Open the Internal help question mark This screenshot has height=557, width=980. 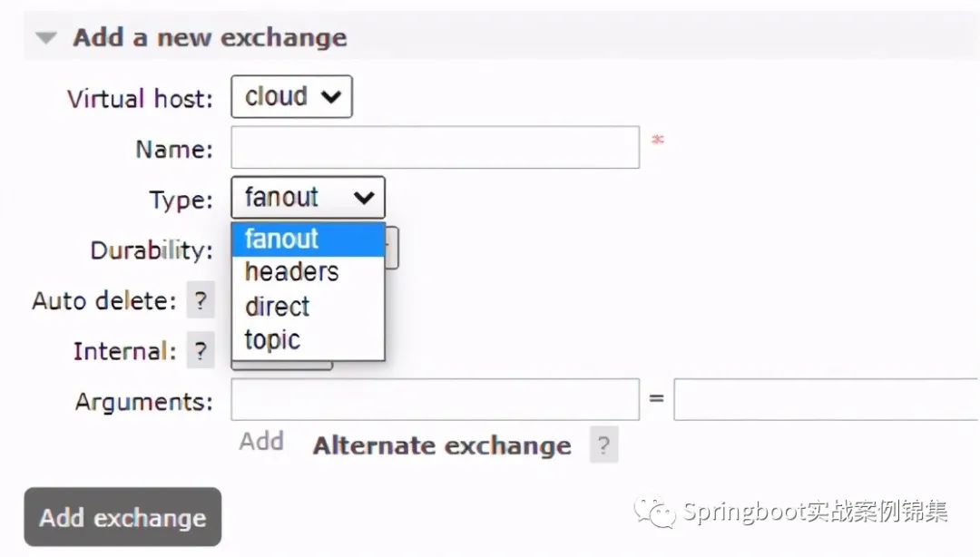tap(201, 351)
